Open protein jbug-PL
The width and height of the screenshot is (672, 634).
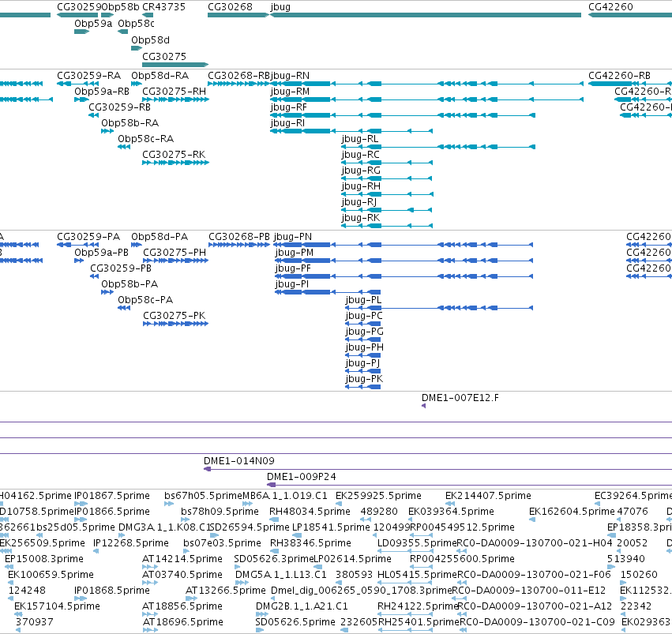coord(363,301)
